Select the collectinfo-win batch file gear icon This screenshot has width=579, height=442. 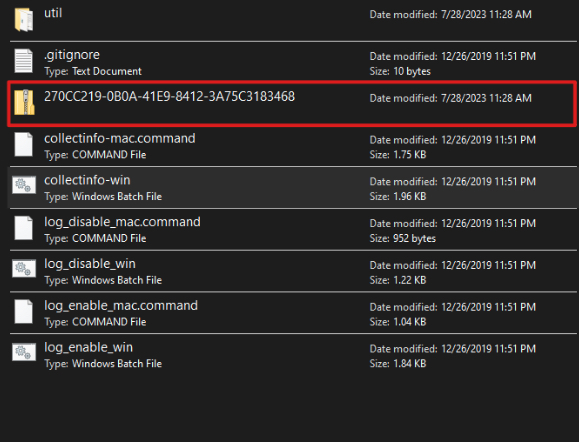click(x=24, y=185)
